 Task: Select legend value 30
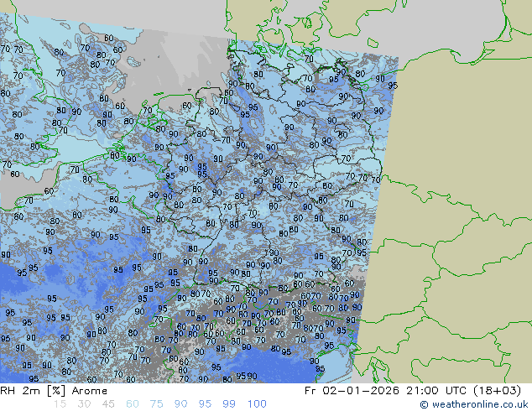(x=84, y=404)
